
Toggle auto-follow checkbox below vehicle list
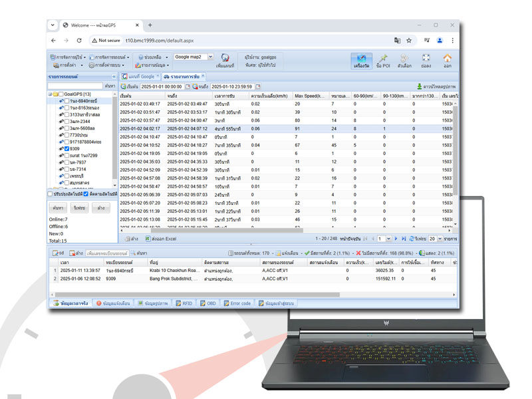click(86, 194)
